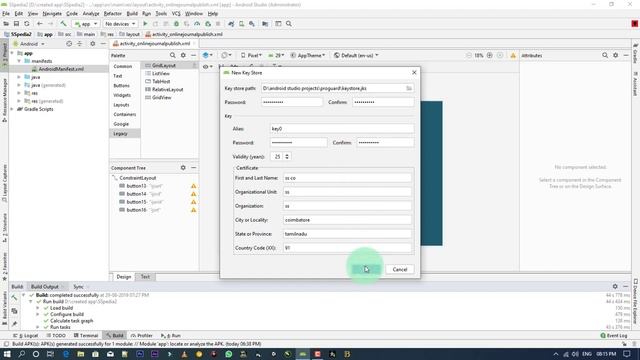Select AndroidManifest.xml in project tree
Screen dimensions: 640x360
[60, 69]
